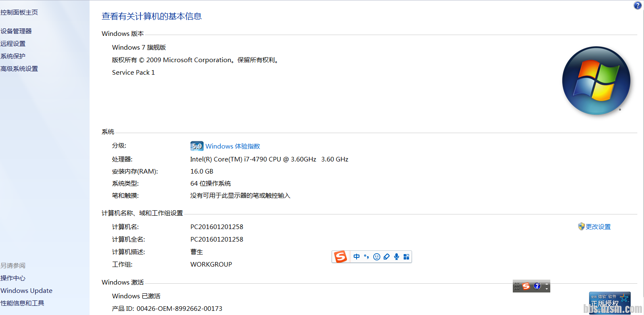Open the Sogou toolbox grid icon

(x=407, y=257)
